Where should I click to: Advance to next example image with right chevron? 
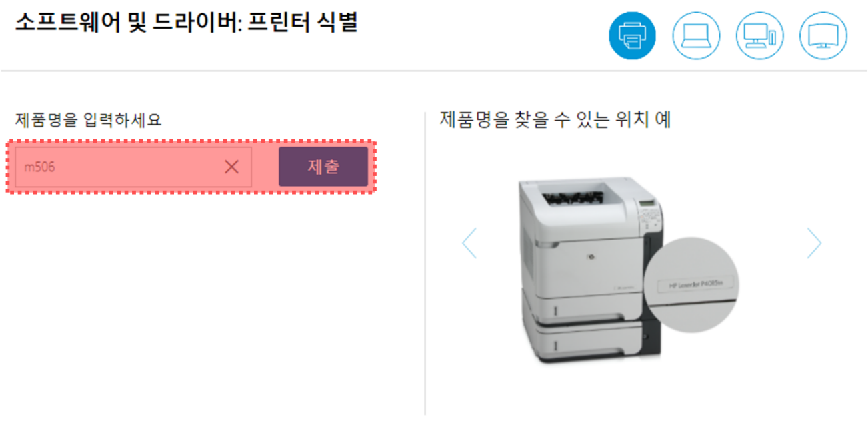click(x=814, y=243)
